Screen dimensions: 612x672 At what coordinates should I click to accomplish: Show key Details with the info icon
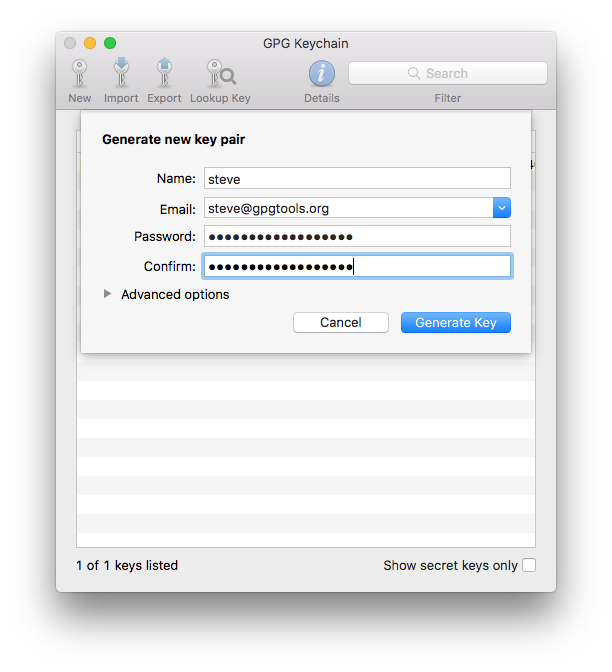321,75
